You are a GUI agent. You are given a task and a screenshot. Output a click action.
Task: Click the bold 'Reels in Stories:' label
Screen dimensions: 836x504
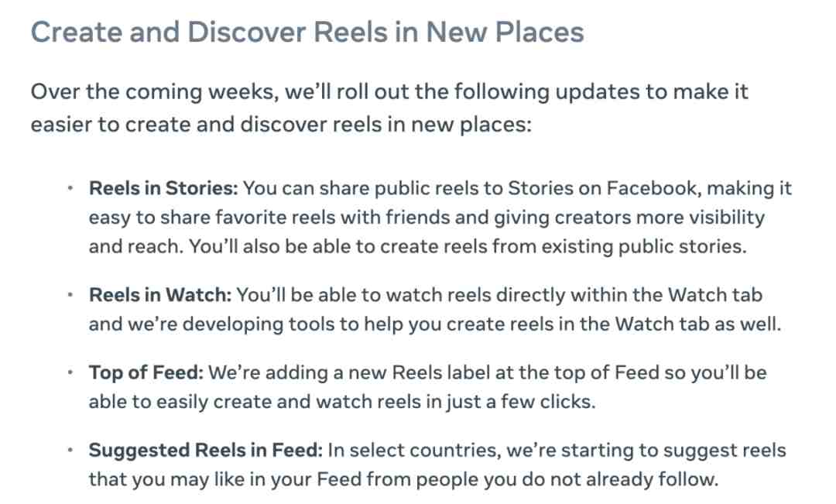163,188
